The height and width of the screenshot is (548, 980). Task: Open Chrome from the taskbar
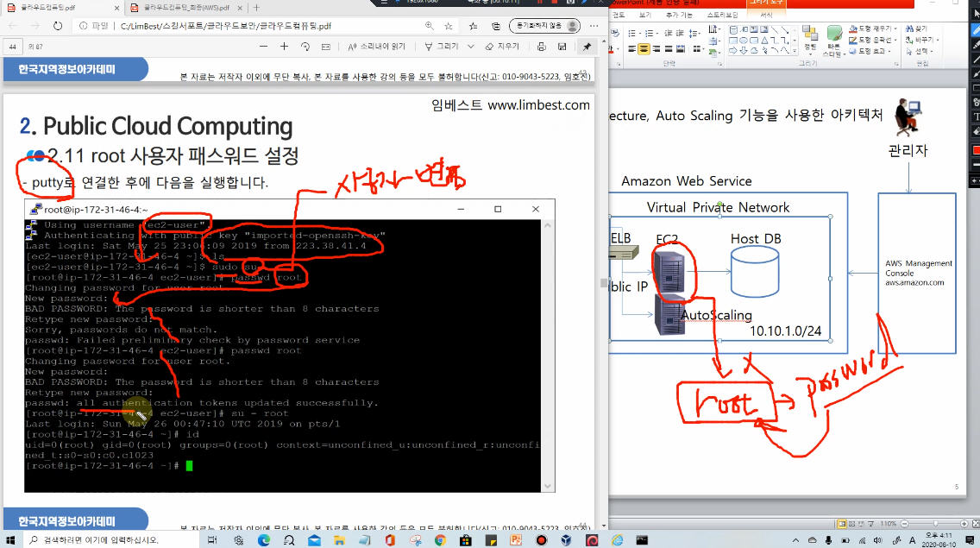coord(440,540)
